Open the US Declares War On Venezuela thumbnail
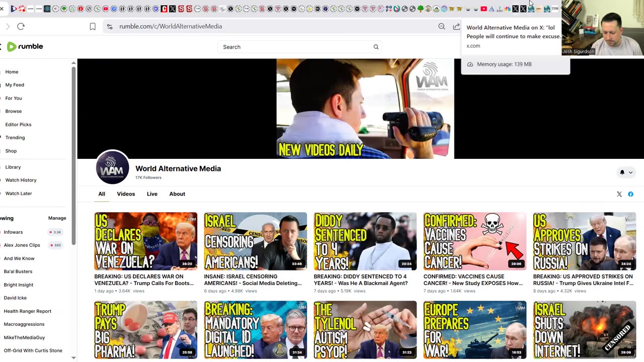Screen dimensions: 644x362 point(145,241)
